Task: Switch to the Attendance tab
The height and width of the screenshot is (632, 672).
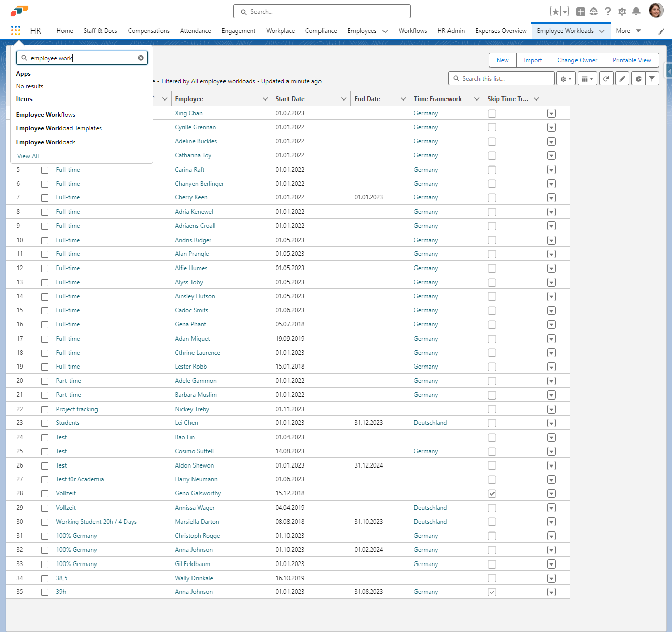Action: click(x=196, y=31)
